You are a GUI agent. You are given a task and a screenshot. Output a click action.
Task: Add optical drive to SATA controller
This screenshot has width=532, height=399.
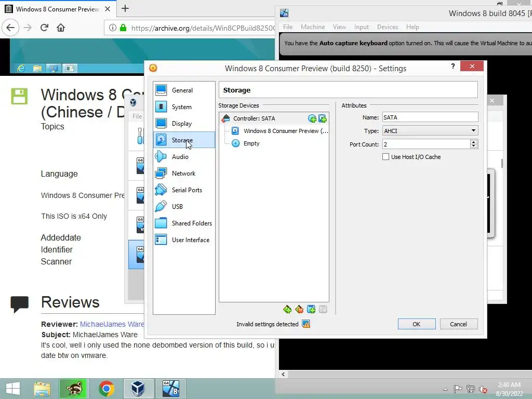click(x=312, y=118)
